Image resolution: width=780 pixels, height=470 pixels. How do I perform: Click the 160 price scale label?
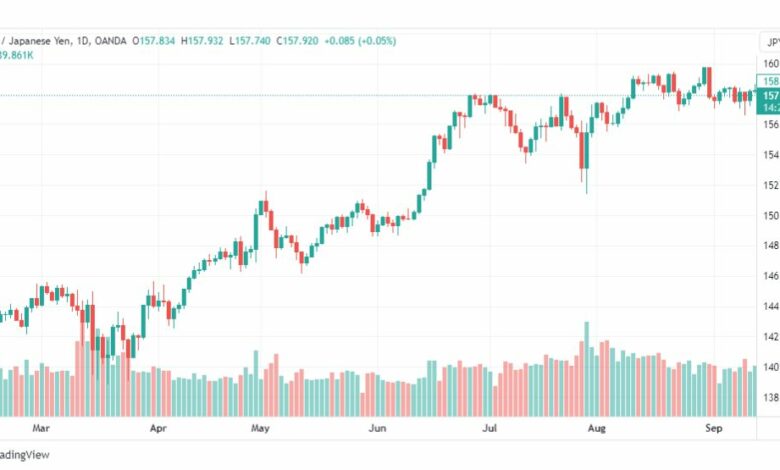coord(771,64)
